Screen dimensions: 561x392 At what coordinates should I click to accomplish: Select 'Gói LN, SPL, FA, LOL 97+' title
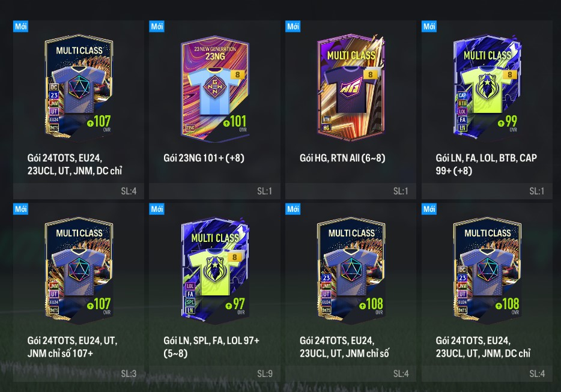[211, 346]
